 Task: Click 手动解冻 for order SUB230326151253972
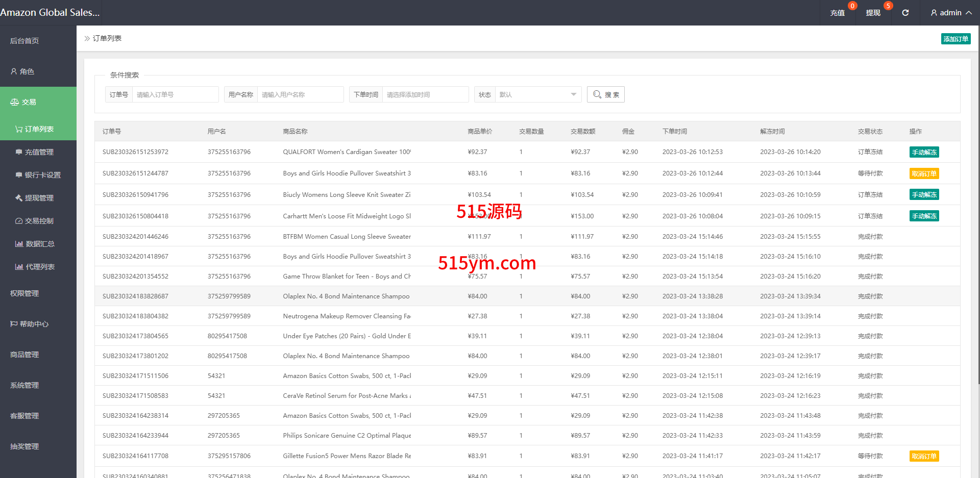coord(924,152)
